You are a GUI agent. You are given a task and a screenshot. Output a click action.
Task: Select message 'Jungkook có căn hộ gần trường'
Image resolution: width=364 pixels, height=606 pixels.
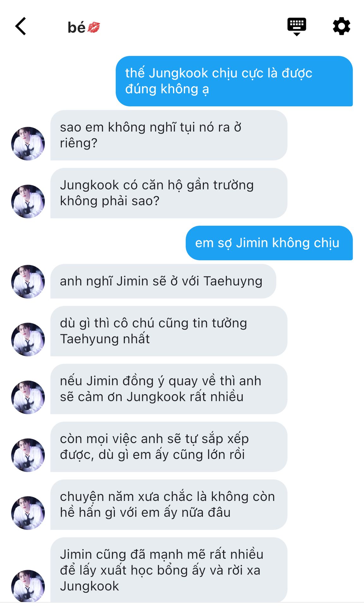tap(169, 193)
